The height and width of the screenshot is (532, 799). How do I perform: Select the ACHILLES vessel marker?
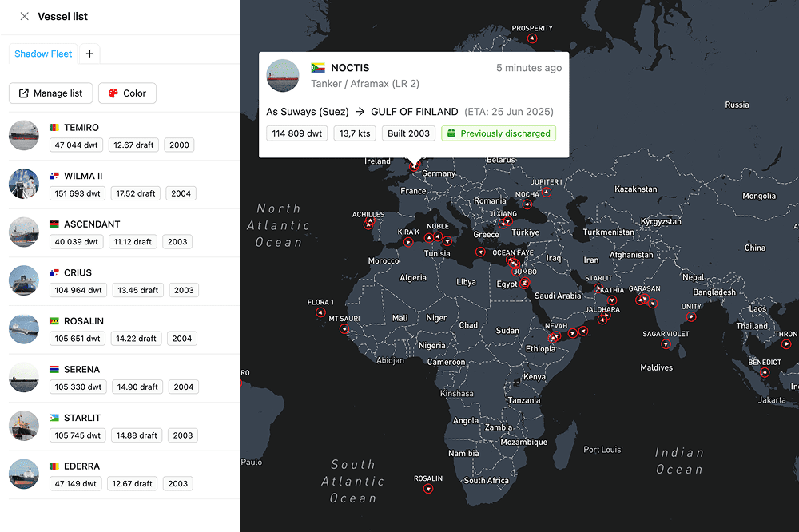click(368, 224)
